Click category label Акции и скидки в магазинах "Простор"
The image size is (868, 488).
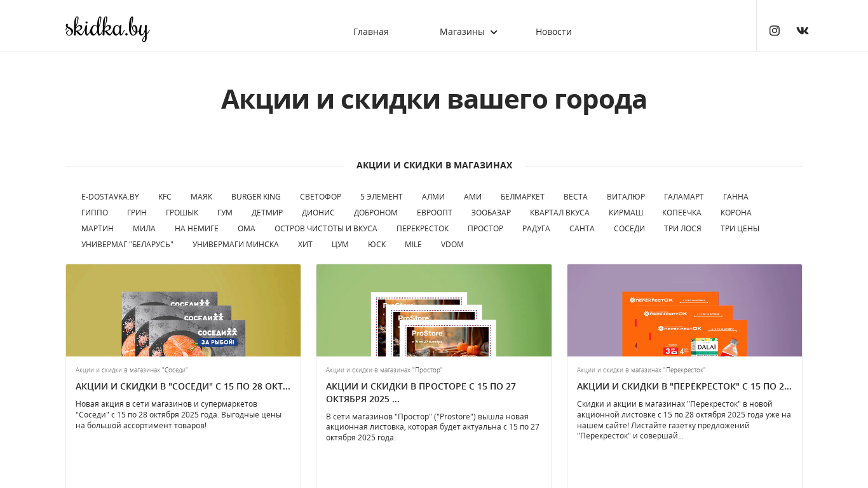tap(384, 370)
